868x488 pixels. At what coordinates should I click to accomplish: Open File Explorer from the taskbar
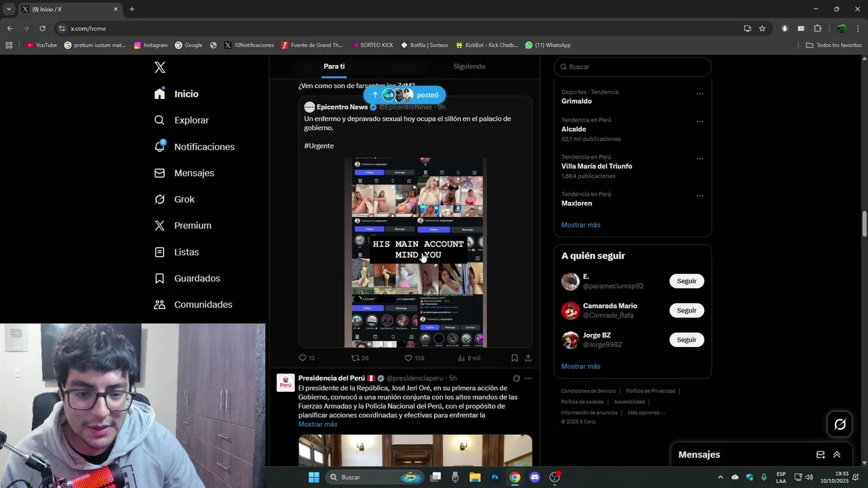pyautogui.click(x=475, y=477)
